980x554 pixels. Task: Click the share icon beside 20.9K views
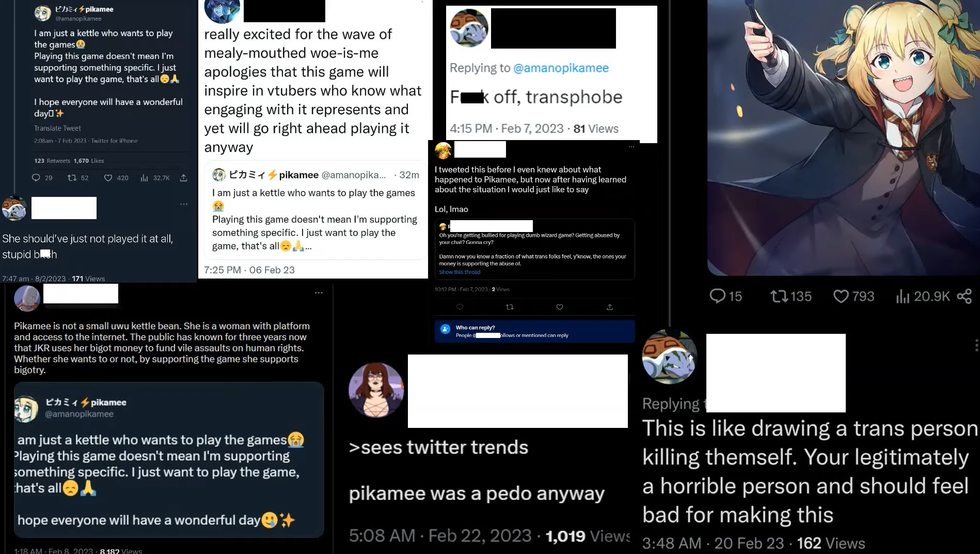click(964, 296)
